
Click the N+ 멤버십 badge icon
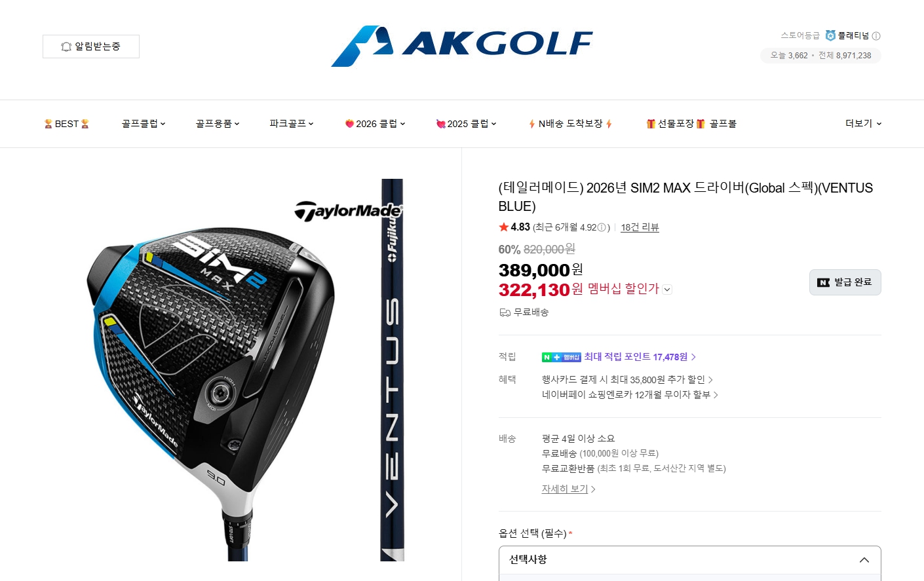click(x=562, y=357)
